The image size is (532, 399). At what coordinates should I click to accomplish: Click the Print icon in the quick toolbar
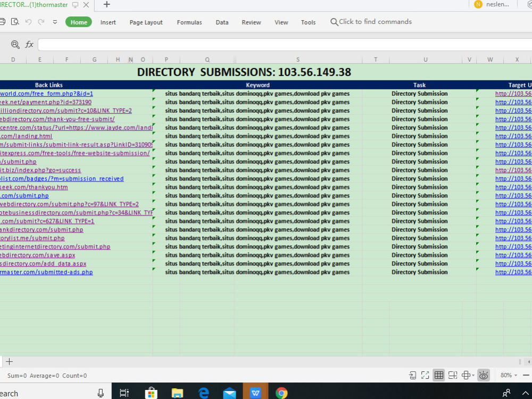tap(2, 22)
